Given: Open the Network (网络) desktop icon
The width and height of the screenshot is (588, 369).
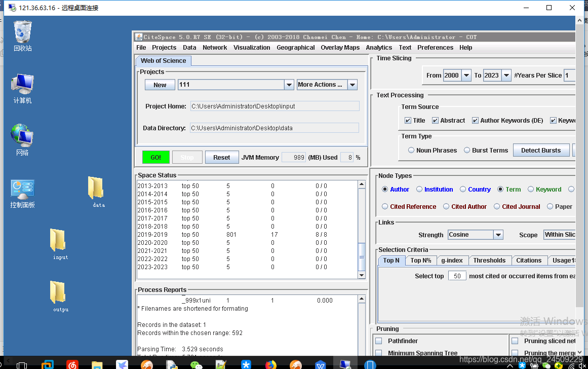Looking at the screenshot, I should pos(22,139).
